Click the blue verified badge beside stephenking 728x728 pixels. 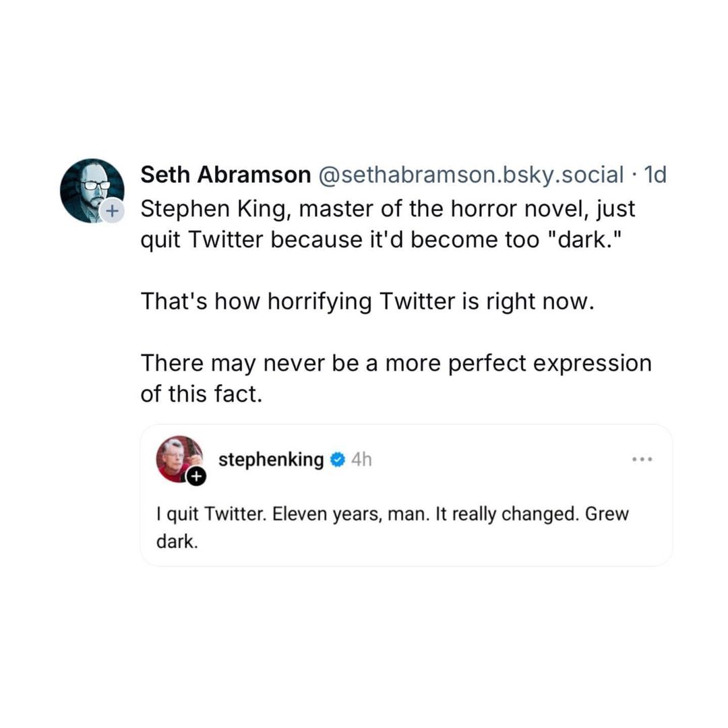pos(338,460)
